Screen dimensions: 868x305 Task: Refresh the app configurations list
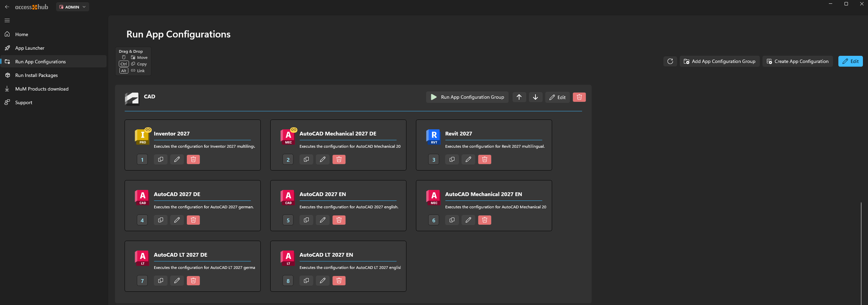670,61
